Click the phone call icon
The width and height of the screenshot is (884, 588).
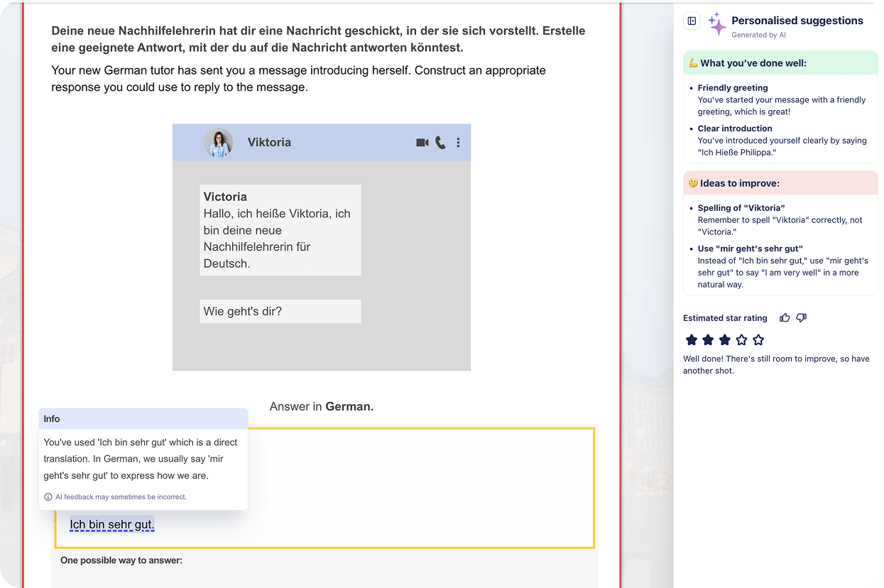click(440, 143)
